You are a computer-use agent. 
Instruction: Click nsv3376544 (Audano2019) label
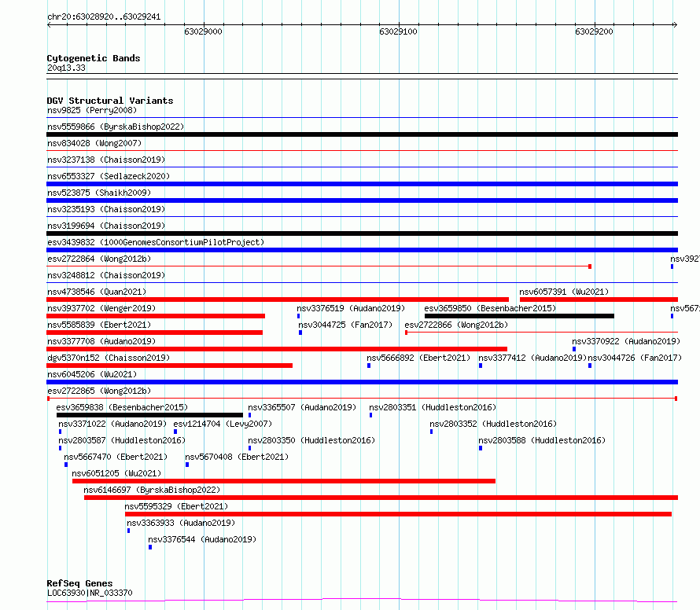(x=202, y=539)
